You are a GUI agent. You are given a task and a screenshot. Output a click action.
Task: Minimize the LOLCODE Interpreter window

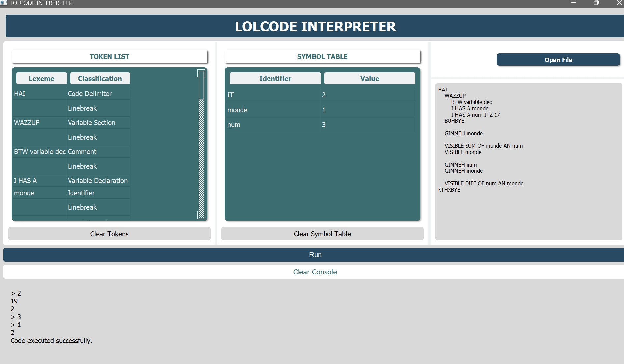[x=573, y=3]
